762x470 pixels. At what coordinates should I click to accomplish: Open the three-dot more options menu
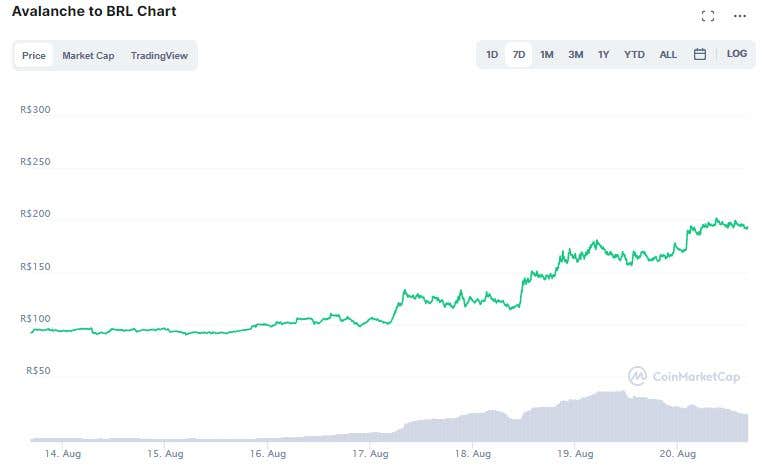point(740,16)
